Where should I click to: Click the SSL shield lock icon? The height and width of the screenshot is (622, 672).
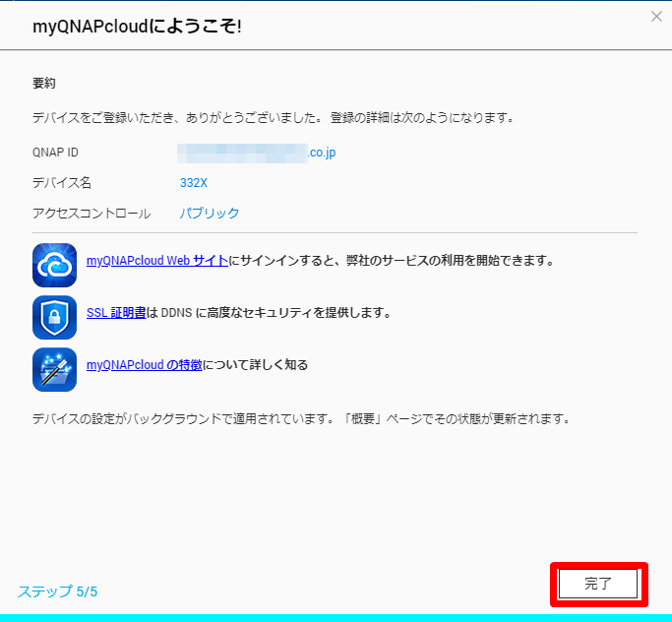[54, 317]
